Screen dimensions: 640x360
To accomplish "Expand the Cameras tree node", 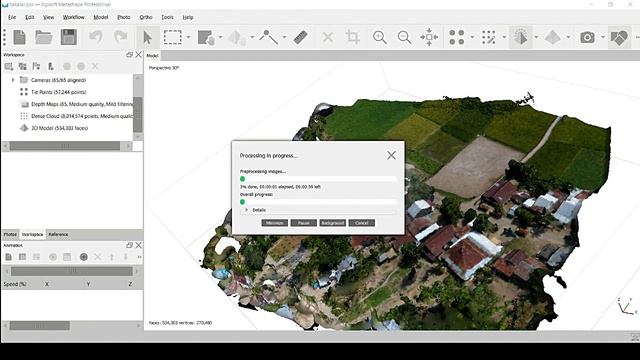I will click(x=13, y=80).
